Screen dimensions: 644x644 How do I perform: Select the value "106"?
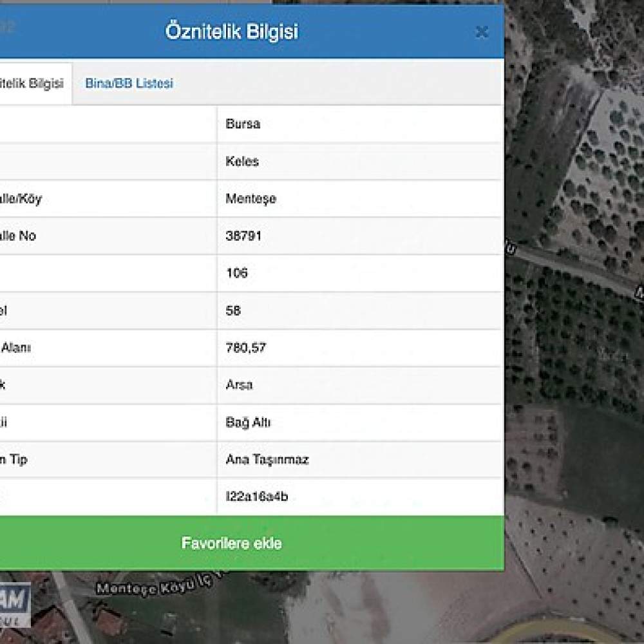(x=236, y=273)
